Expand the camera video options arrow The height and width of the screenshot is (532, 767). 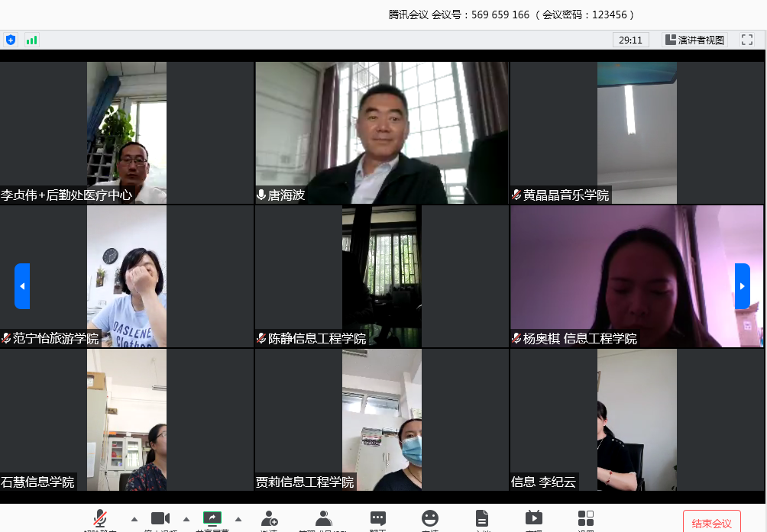[x=186, y=519]
